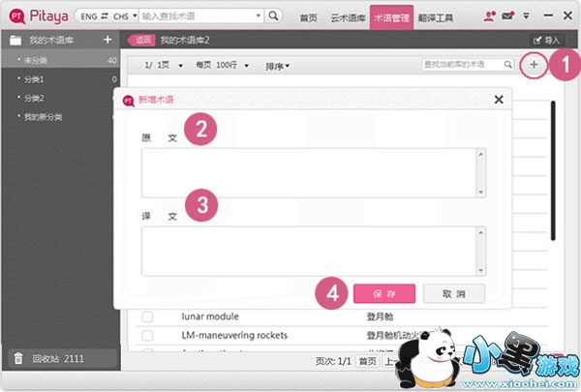Add a new glossary with sidebar plus

click(x=107, y=40)
